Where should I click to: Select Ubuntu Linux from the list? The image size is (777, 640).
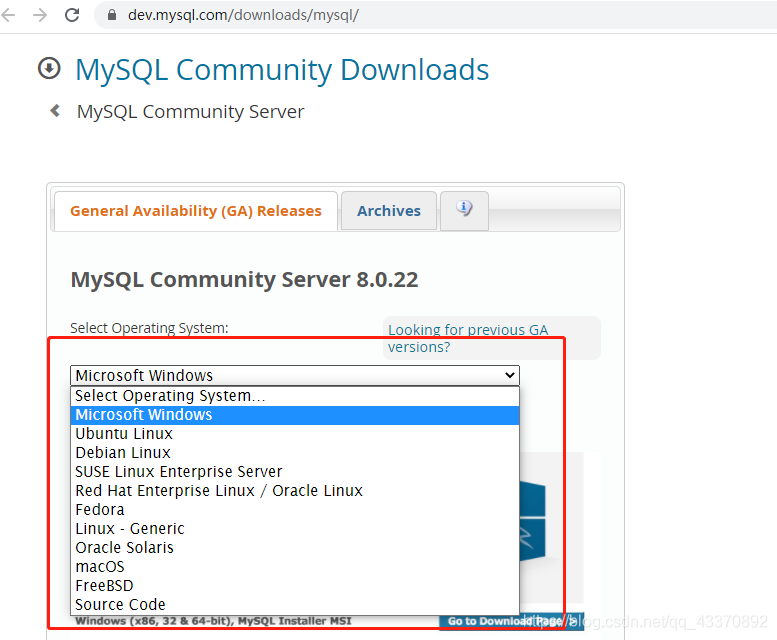pyautogui.click(x=295, y=434)
